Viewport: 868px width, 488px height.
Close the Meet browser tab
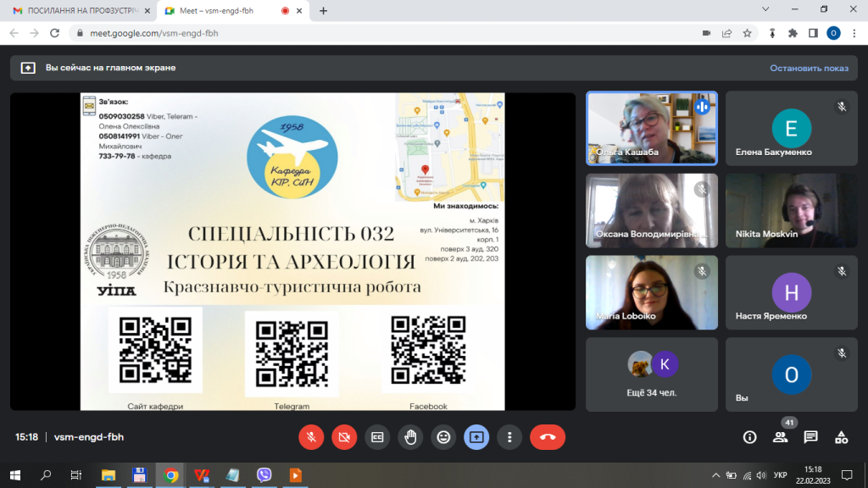tap(299, 10)
